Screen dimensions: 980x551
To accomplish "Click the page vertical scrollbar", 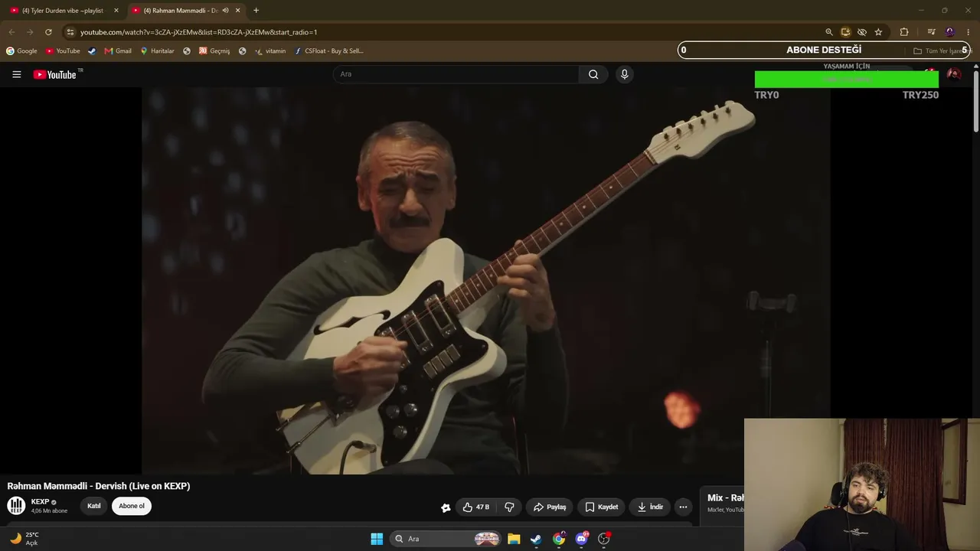I will (x=975, y=101).
